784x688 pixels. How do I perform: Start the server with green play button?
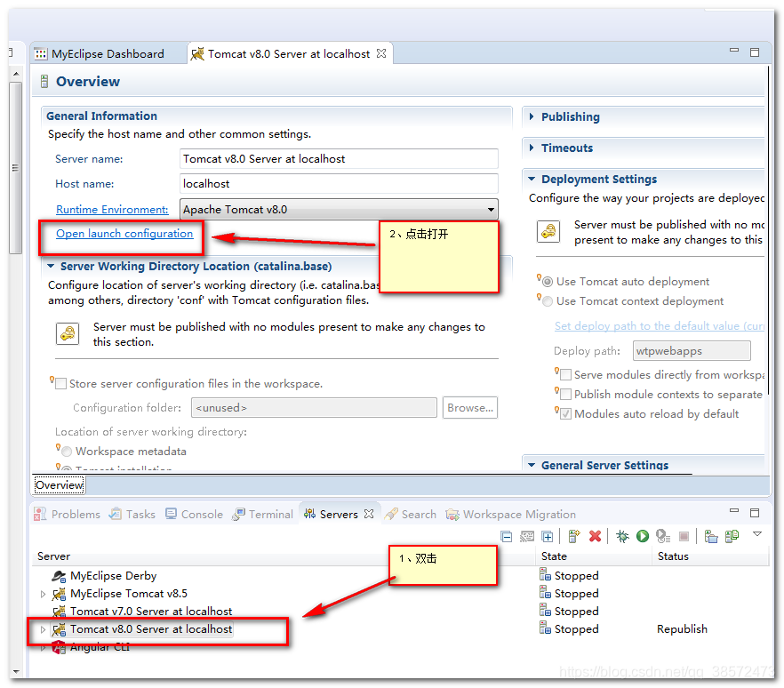(x=643, y=537)
